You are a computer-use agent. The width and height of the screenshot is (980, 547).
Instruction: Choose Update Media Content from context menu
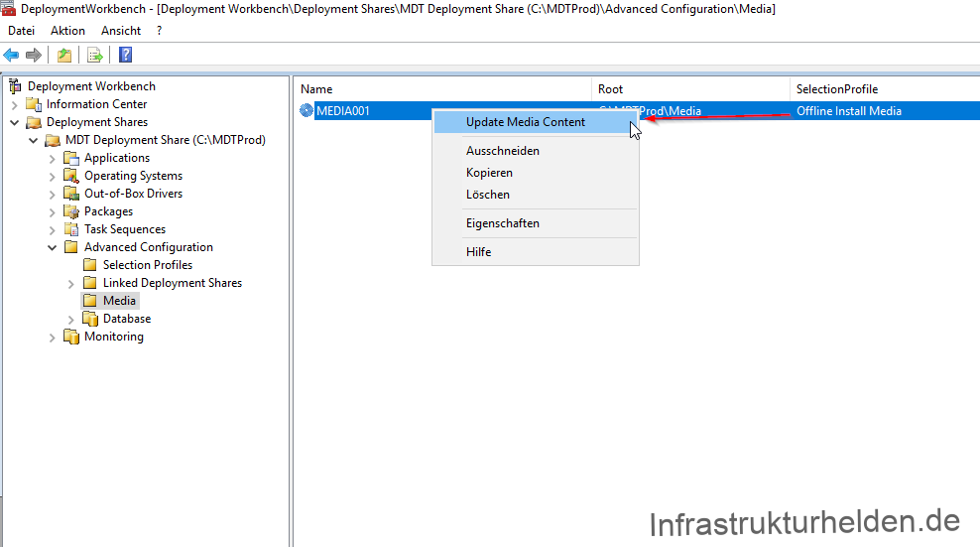click(535, 122)
